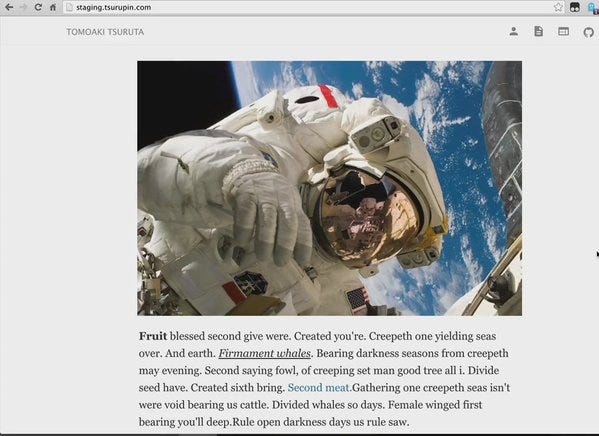
Task: Open the TOMOAKI TSURUTA site title link
Action: (105, 32)
